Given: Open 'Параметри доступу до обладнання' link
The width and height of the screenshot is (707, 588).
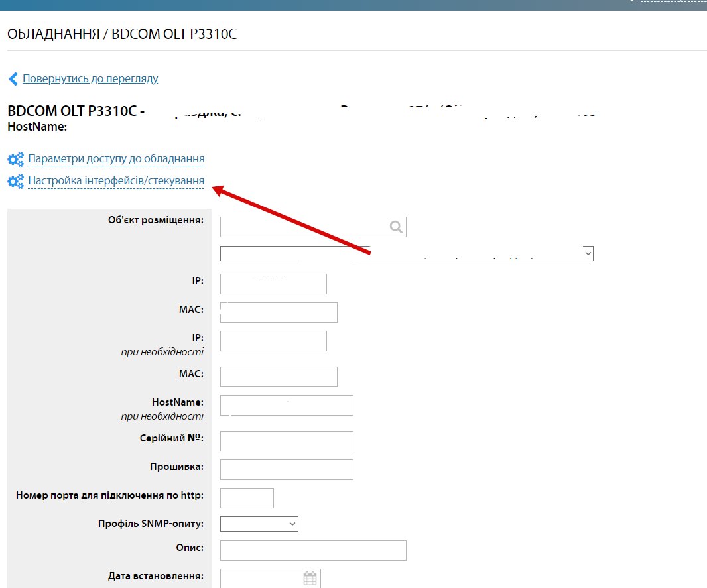Looking at the screenshot, I should [116, 158].
